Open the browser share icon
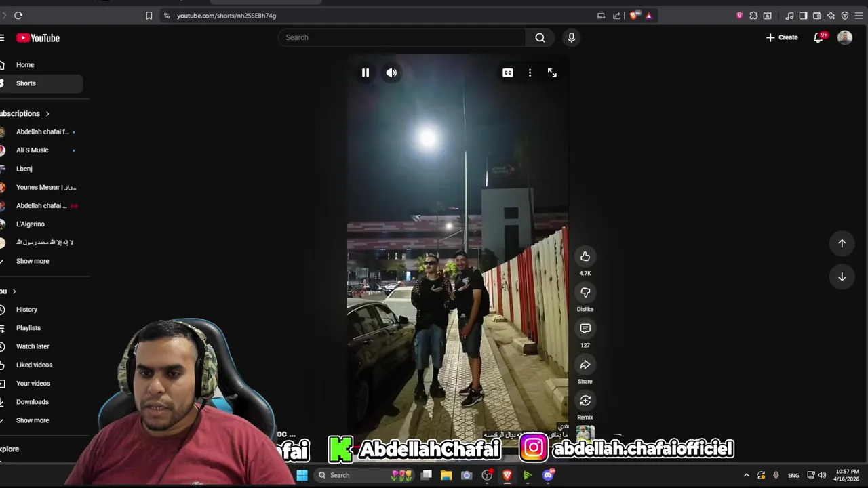This screenshot has height=488, width=868. pos(616,16)
